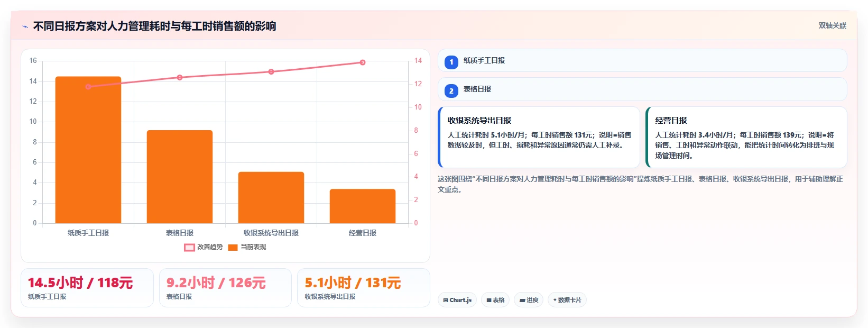Expand item 2 表格日报

pyautogui.click(x=642, y=89)
